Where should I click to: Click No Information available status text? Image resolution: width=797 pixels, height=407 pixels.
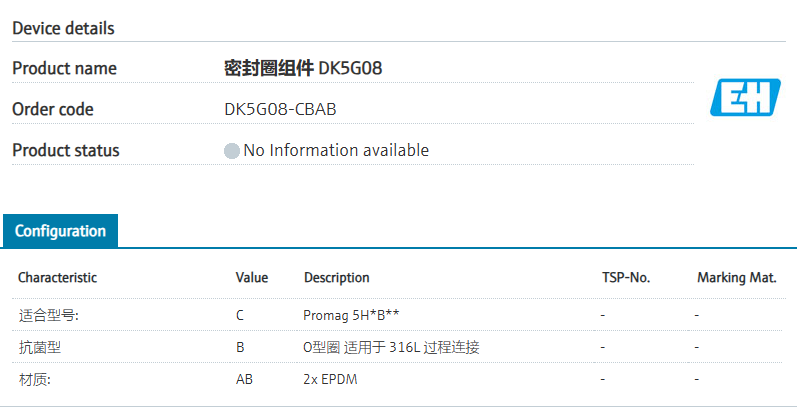[x=336, y=151]
